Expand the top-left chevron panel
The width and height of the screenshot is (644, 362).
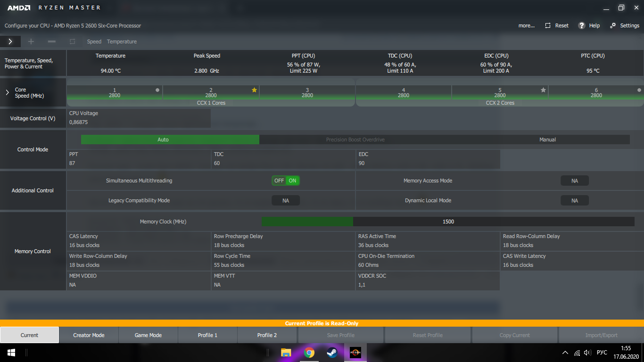coord(10,41)
